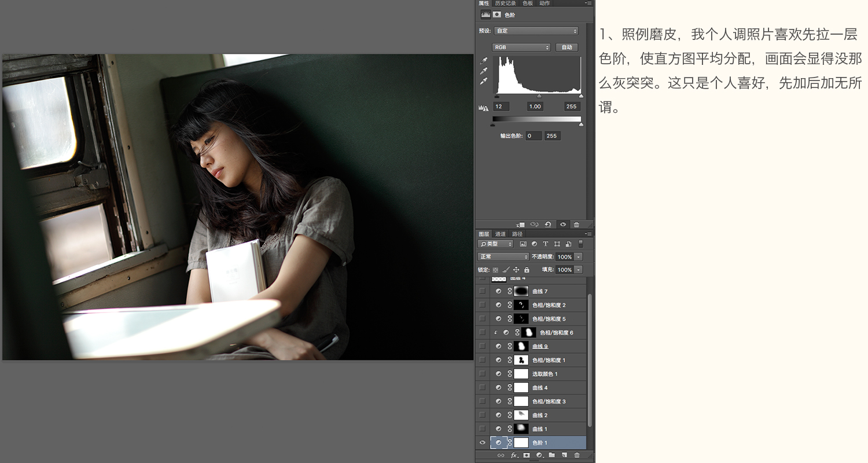
Task: Select the 曲线 9 layer name
Action: pyautogui.click(x=540, y=346)
